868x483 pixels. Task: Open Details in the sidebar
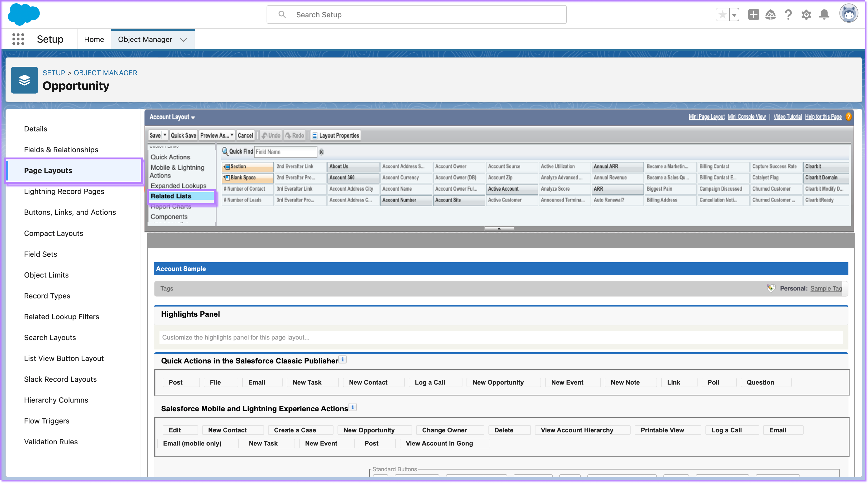point(35,129)
